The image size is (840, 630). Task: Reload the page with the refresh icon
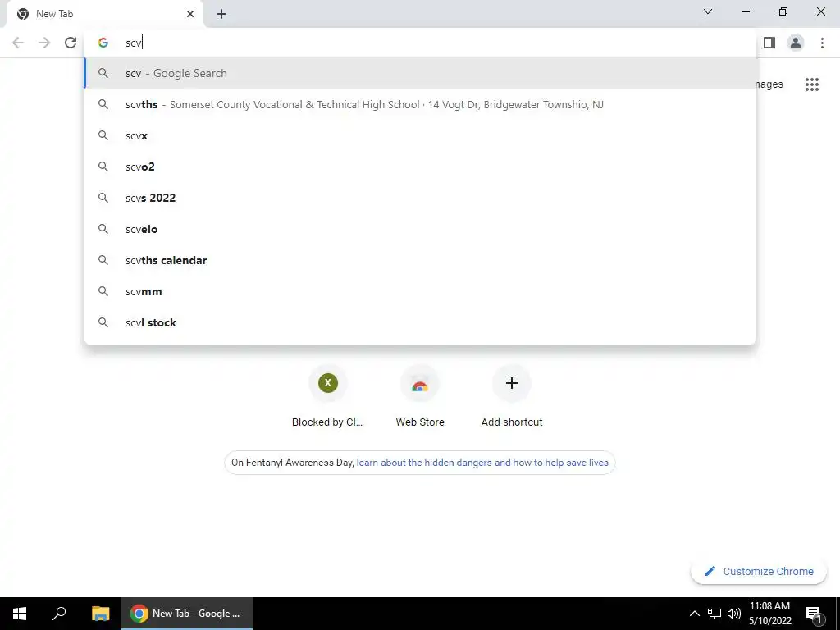(71, 43)
